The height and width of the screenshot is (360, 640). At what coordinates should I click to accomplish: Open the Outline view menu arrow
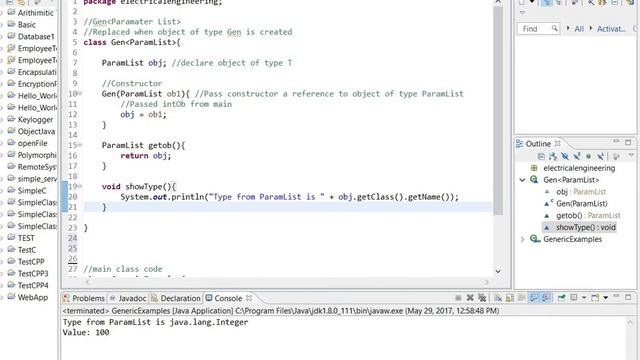[631, 156]
